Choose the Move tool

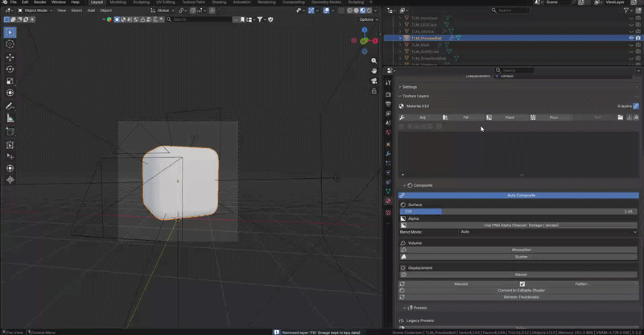10,57
